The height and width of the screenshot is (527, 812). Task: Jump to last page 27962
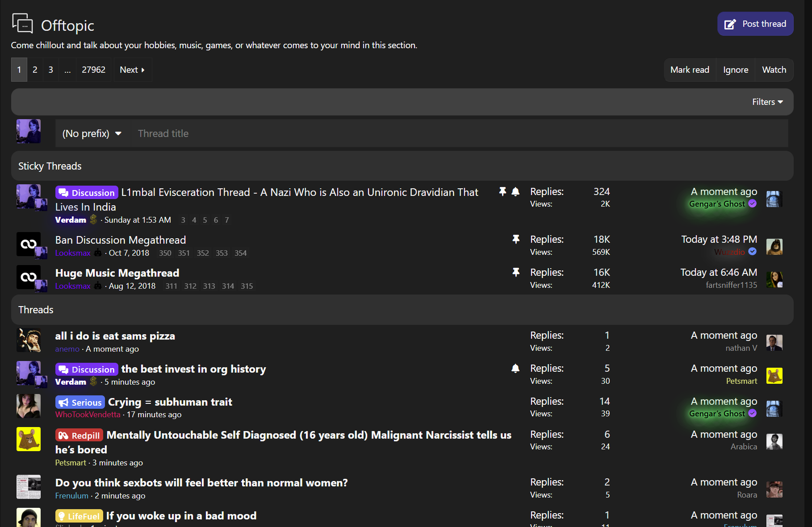pyautogui.click(x=93, y=70)
